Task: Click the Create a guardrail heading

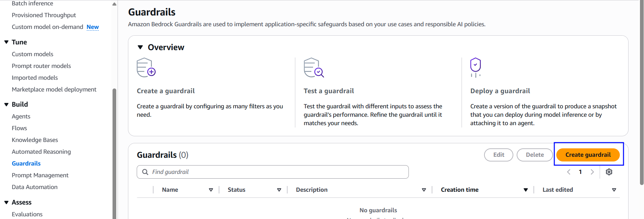Action: click(166, 91)
